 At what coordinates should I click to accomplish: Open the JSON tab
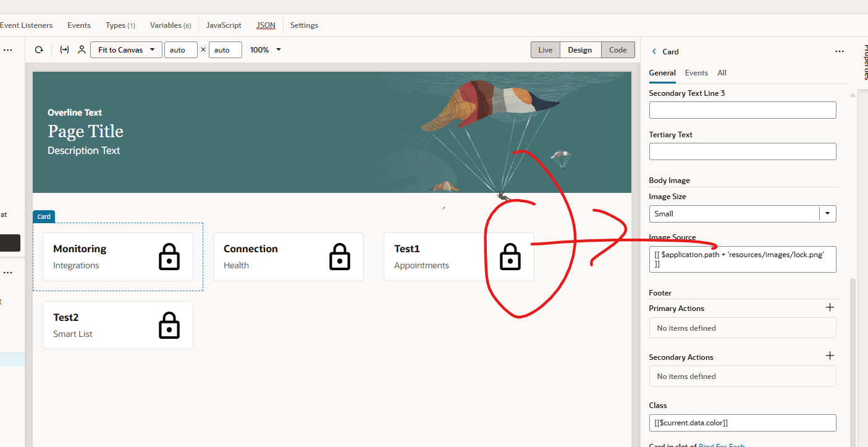pyautogui.click(x=266, y=25)
